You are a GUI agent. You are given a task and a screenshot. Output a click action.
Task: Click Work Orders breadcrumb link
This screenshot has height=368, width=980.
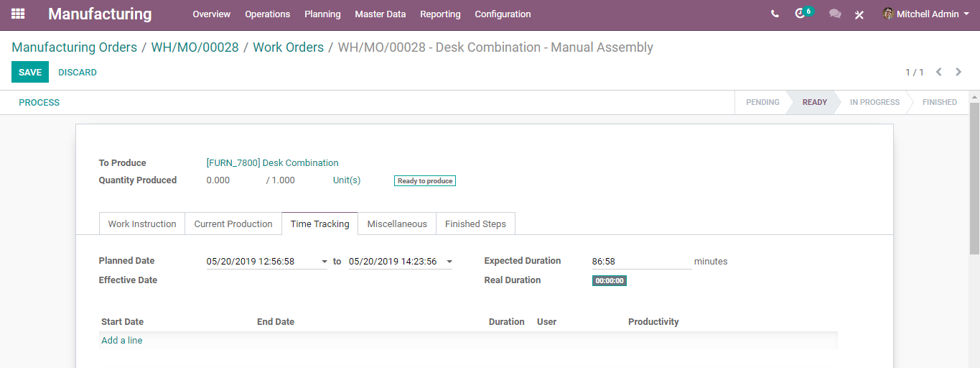289,47
